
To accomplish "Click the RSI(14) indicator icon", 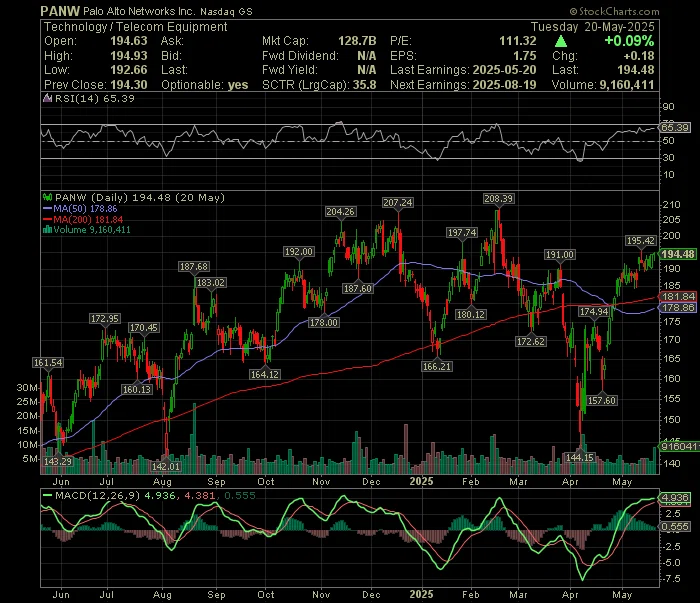I will click(47, 98).
